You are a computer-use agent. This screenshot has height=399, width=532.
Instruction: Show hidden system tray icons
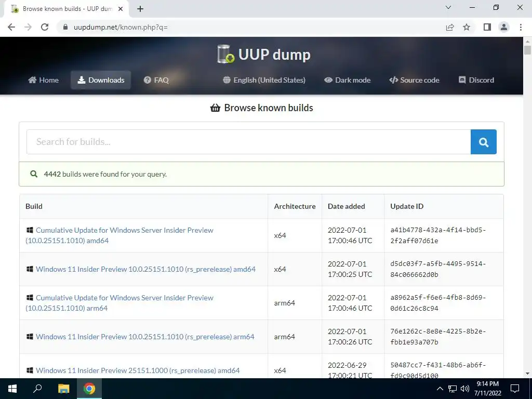tap(440, 389)
